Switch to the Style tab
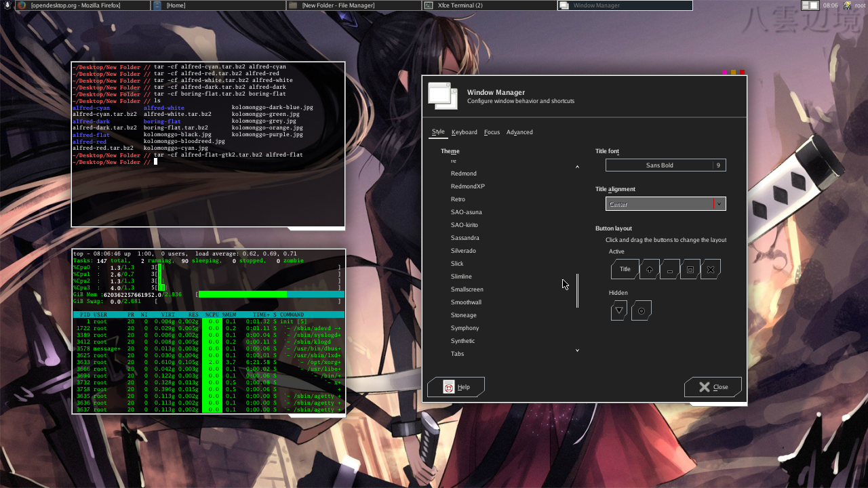868x488 pixels. click(438, 132)
